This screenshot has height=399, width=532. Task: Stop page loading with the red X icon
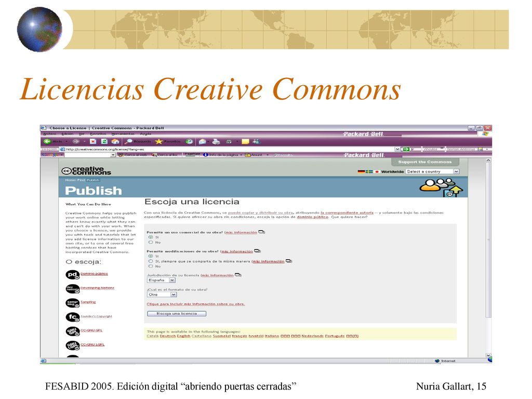(x=93, y=141)
